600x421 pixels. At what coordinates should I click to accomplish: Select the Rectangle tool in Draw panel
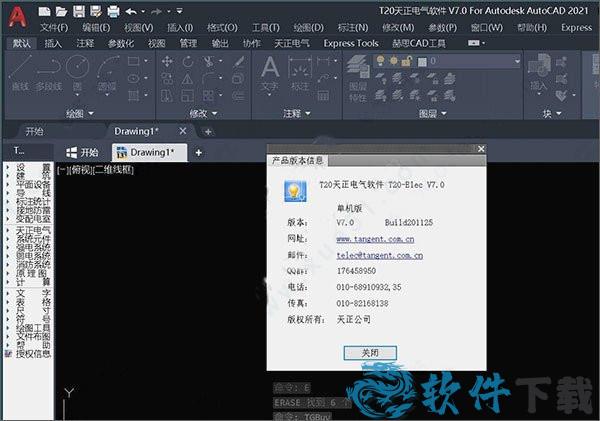tap(134, 61)
